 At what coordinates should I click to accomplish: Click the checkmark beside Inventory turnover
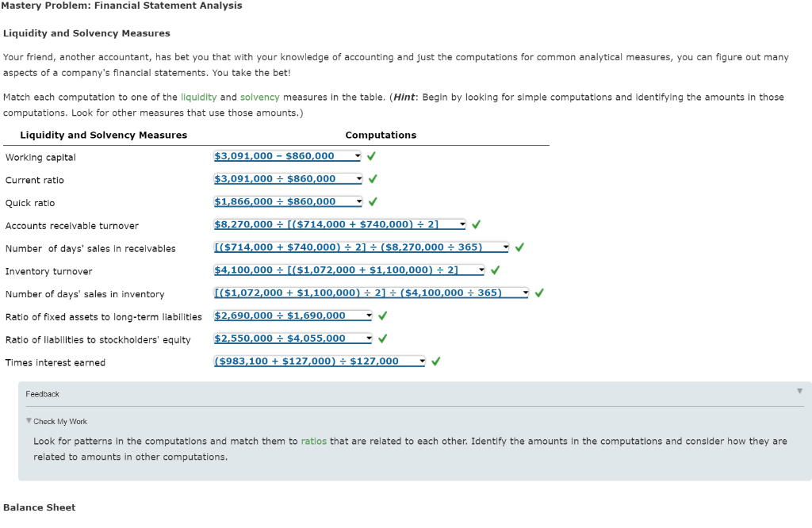pyautogui.click(x=494, y=269)
